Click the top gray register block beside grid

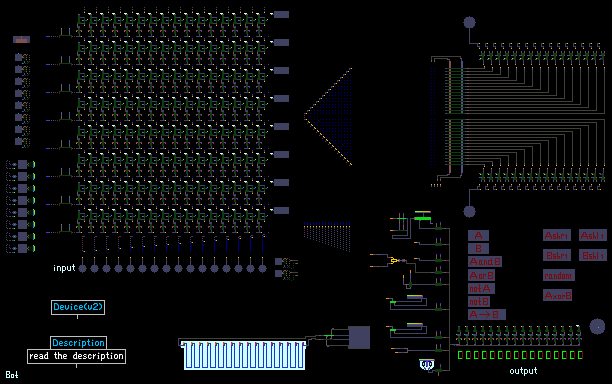[281, 14]
